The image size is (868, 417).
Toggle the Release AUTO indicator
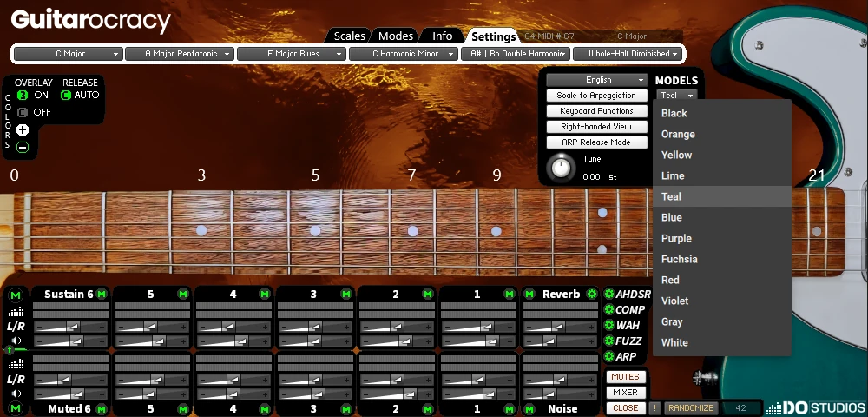click(x=66, y=96)
